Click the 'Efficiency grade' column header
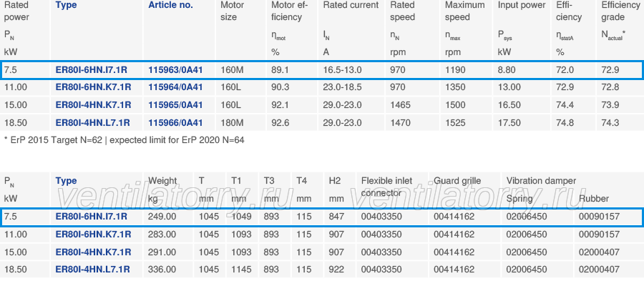 click(620, 11)
